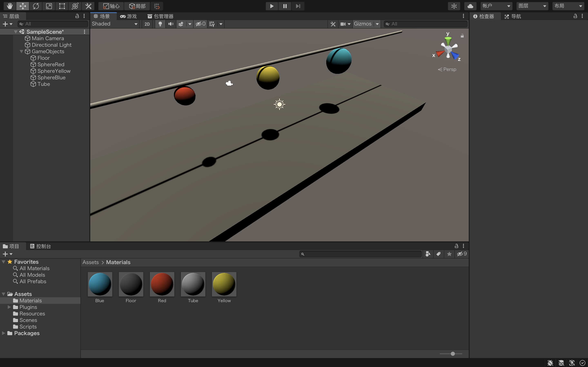This screenshot has height=367, width=588.
Task: Select the Move tool
Action: (x=23, y=6)
